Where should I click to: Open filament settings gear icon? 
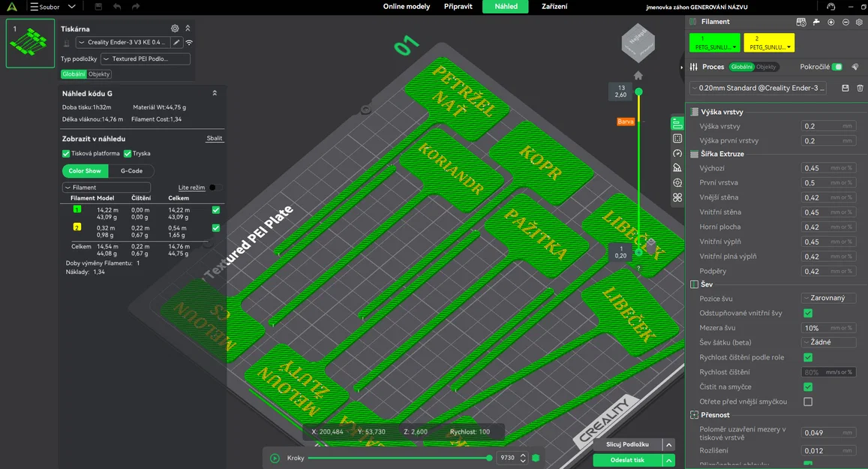pyautogui.click(x=859, y=22)
